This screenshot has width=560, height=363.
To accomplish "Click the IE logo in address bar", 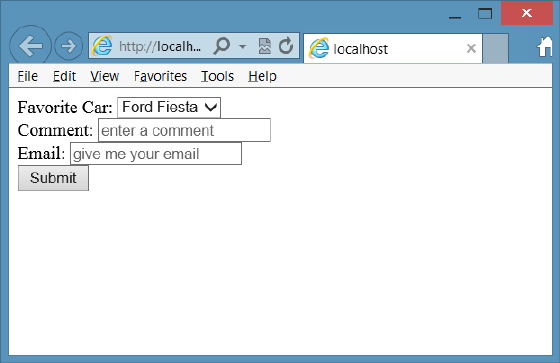I will pyautogui.click(x=102, y=46).
